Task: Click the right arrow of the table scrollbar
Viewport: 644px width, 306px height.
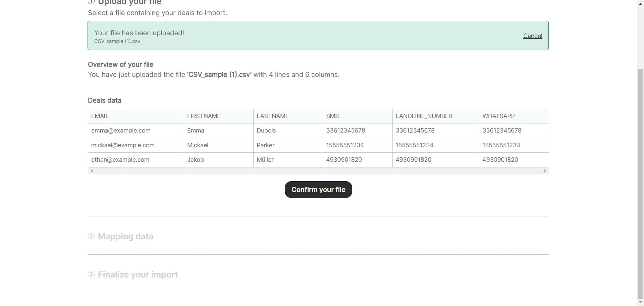Action: pos(545,171)
